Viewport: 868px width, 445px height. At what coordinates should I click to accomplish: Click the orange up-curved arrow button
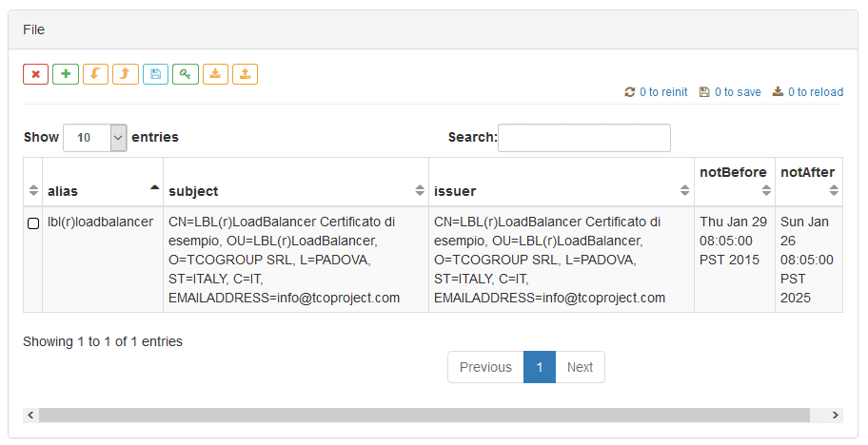(x=125, y=74)
